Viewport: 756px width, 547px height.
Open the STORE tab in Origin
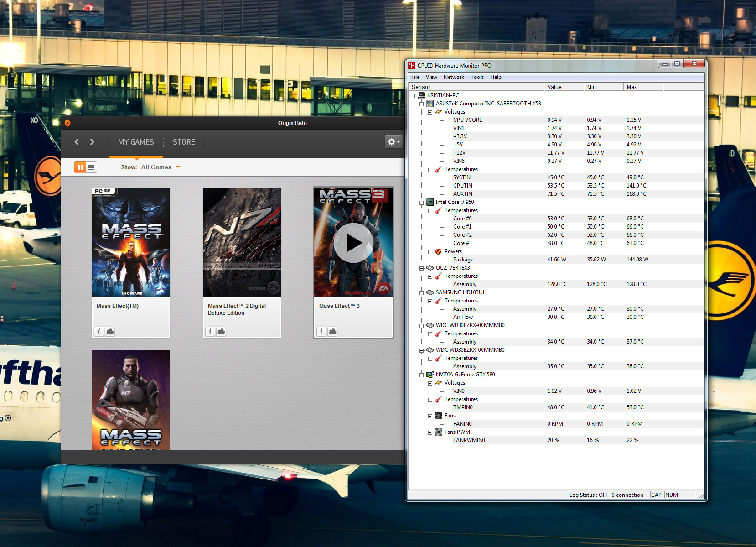(184, 142)
